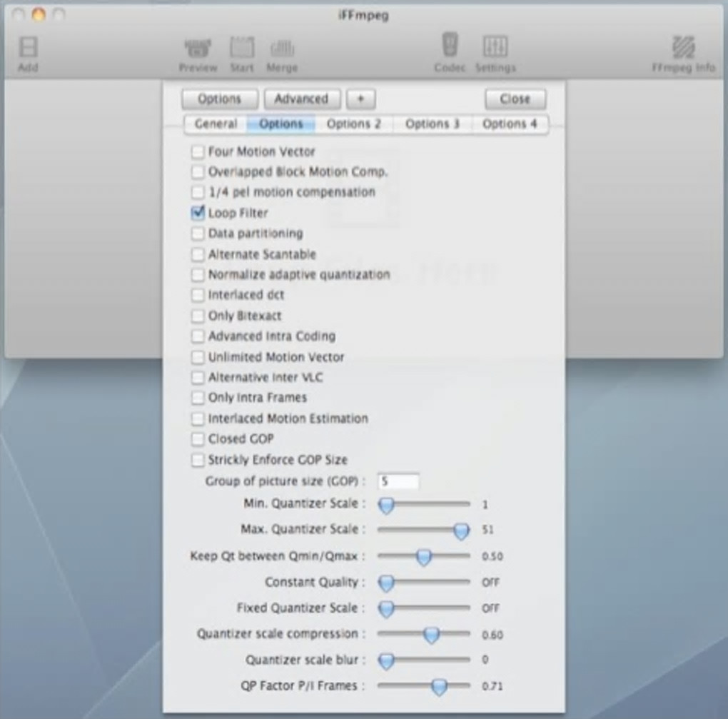
Task: Enable Interlaced Motion Estimation checkbox
Action: click(198, 418)
